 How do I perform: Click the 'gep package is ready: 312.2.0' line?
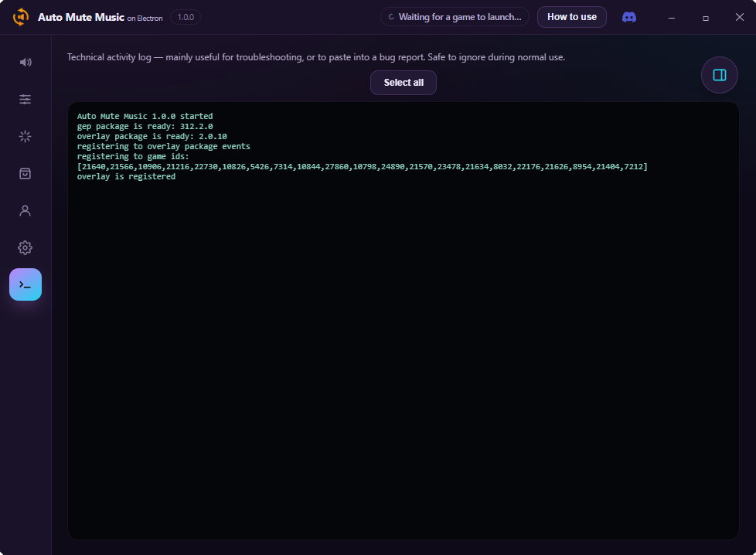[x=145, y=126]
